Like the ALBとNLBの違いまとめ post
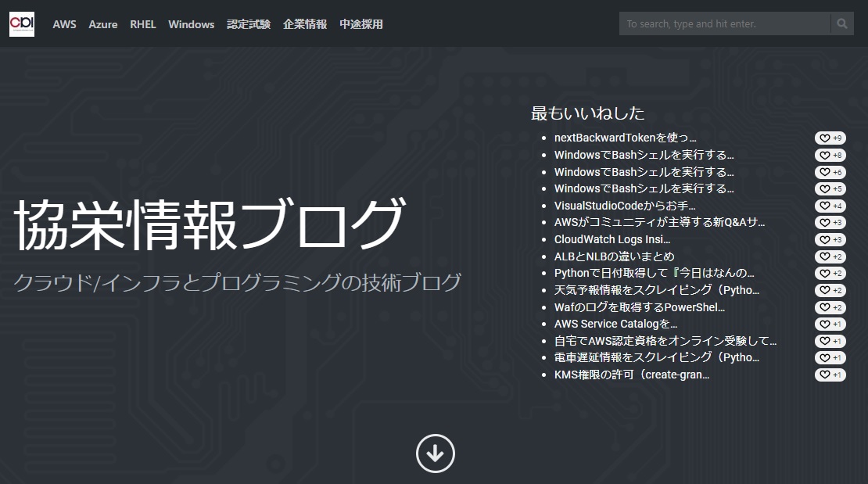The height and width of the screenshot is (484, 868). 830,257
